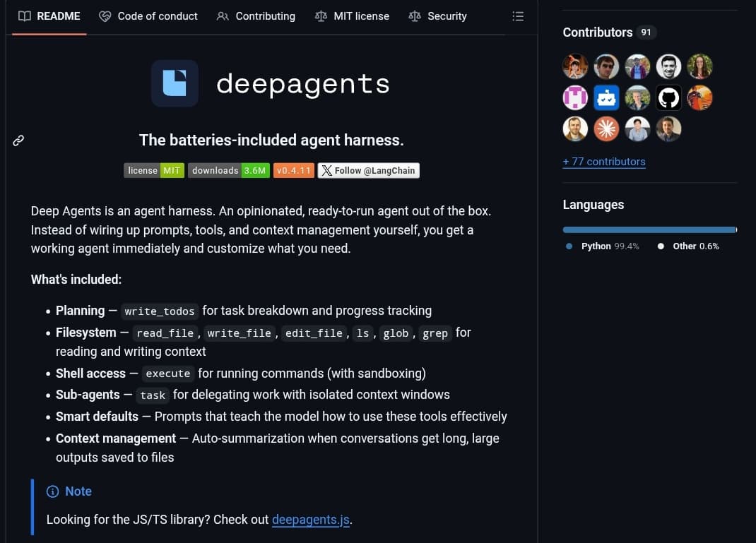This screenshot has height=543, width=756.
Task: Click the first contributor avatar thumbnail
Action: [575, 66]
